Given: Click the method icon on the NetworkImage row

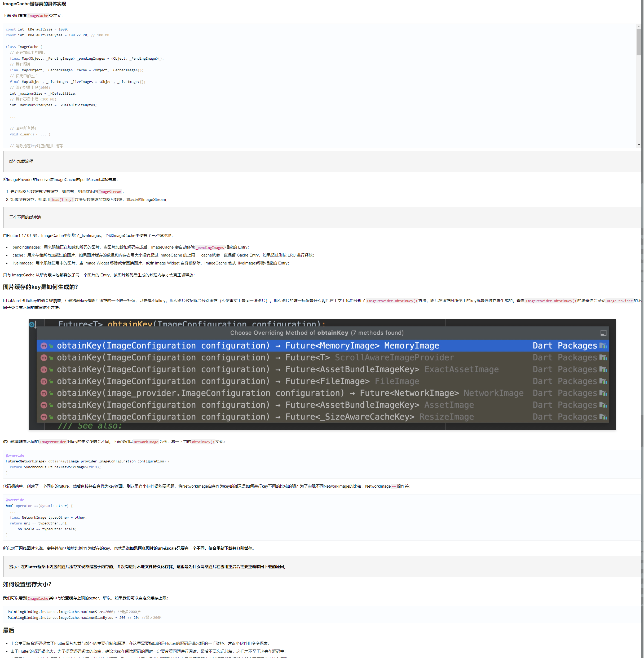Looking at the screenshot, I should (44, 393).
